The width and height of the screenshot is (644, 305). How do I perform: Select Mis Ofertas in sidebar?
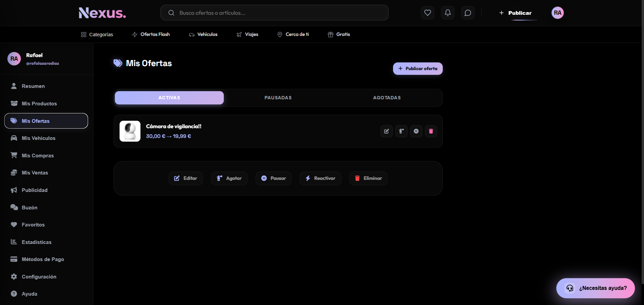coord(46,121)
